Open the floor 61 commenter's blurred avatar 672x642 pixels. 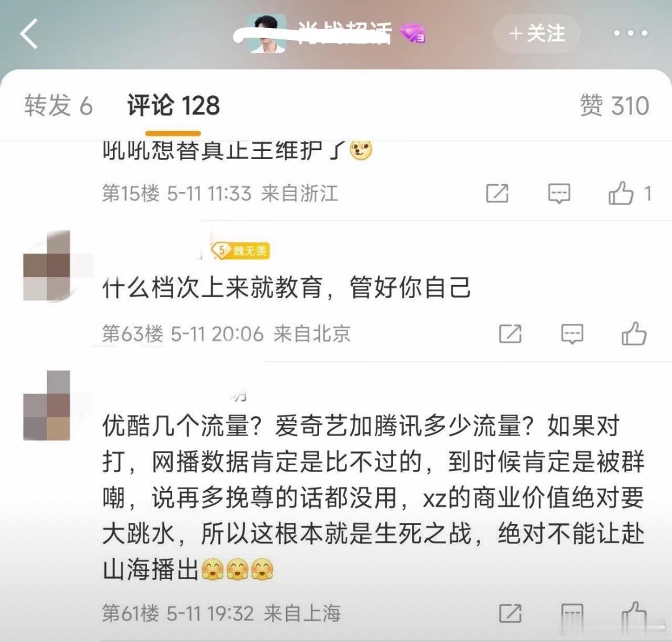click(47, 405)
